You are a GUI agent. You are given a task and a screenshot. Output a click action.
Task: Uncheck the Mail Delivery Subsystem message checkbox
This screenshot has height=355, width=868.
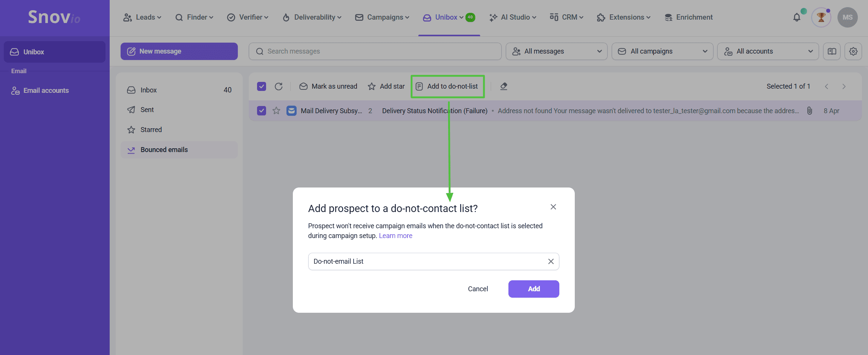pyautogui.click(x=262, y=111)
